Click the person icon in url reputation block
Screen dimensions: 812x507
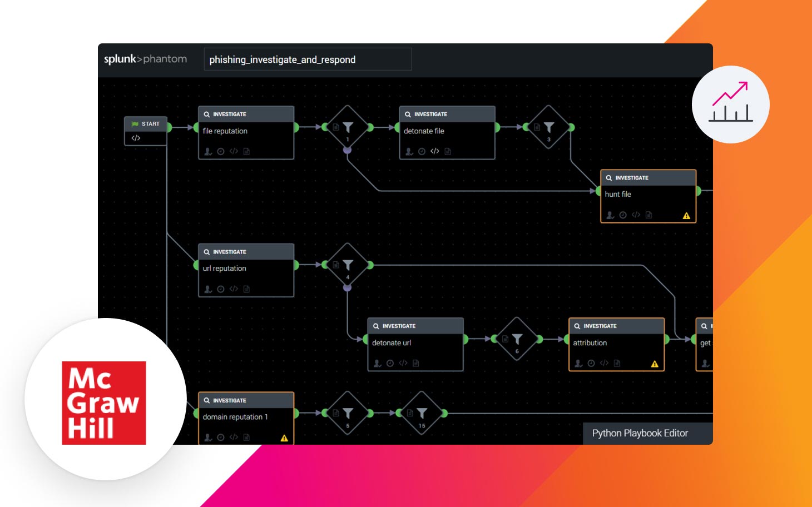208,289
